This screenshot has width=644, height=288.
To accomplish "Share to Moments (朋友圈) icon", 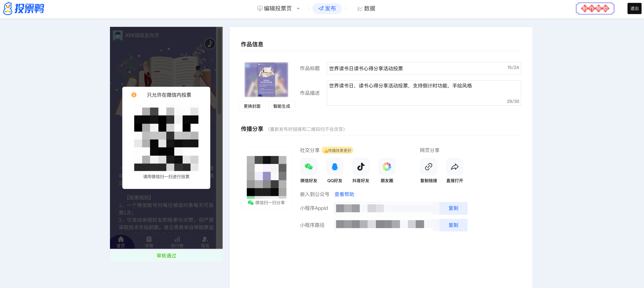I will pyautogui.click(x=386, y=167).
